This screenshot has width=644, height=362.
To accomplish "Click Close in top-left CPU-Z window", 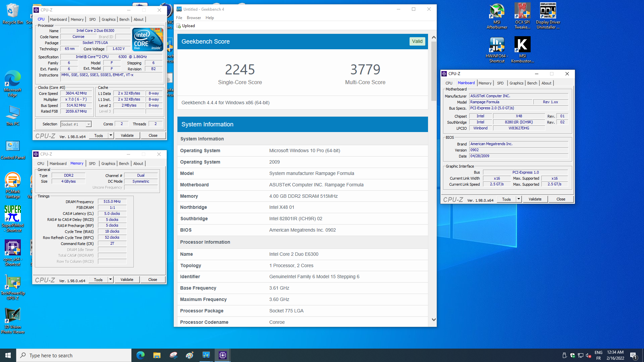I will tap(153, 135).
